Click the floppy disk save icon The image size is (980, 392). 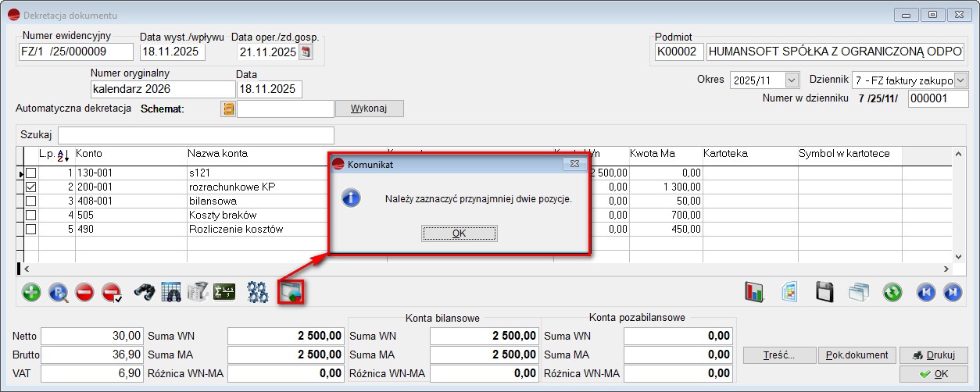(x=825, y=292)
